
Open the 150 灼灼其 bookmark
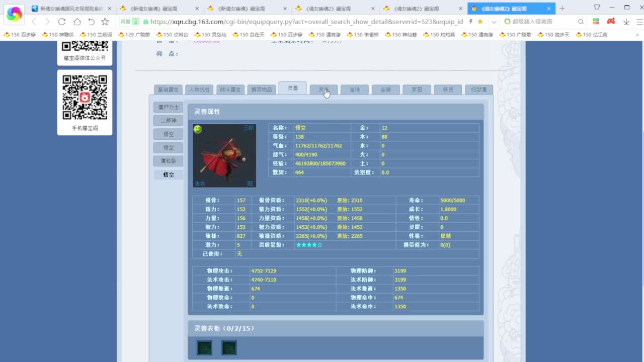[x=439, y=35]
